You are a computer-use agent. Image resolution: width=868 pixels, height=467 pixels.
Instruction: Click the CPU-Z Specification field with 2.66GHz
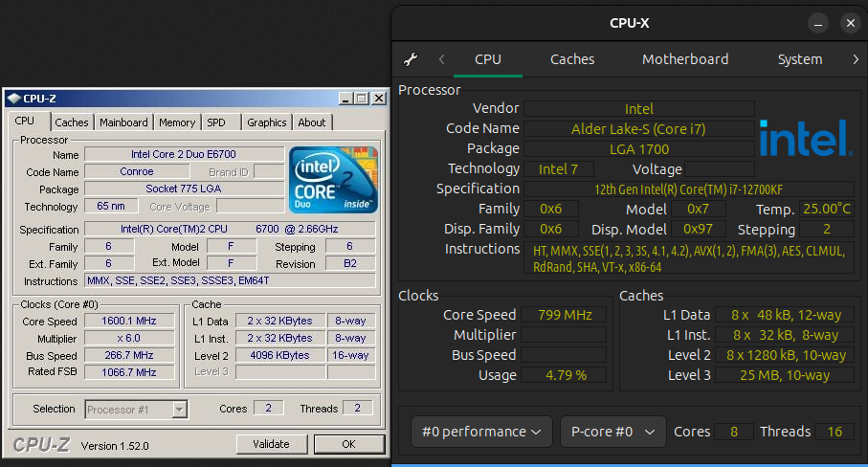click(x=230, y=229)
